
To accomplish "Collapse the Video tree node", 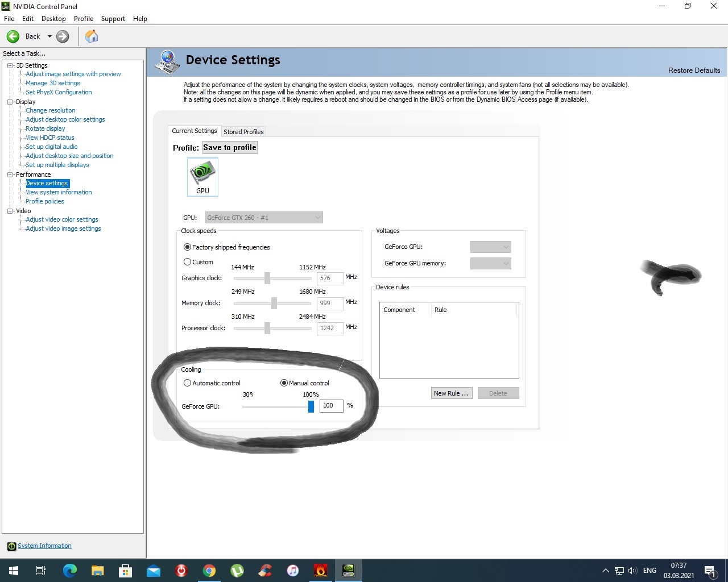I will coord(10,211).
